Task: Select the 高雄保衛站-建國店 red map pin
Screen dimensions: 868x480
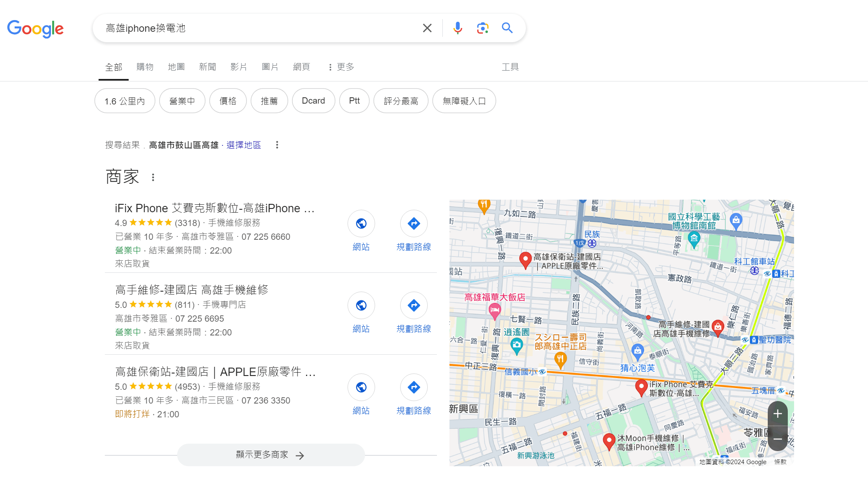Action: click(x=525, y=260)
